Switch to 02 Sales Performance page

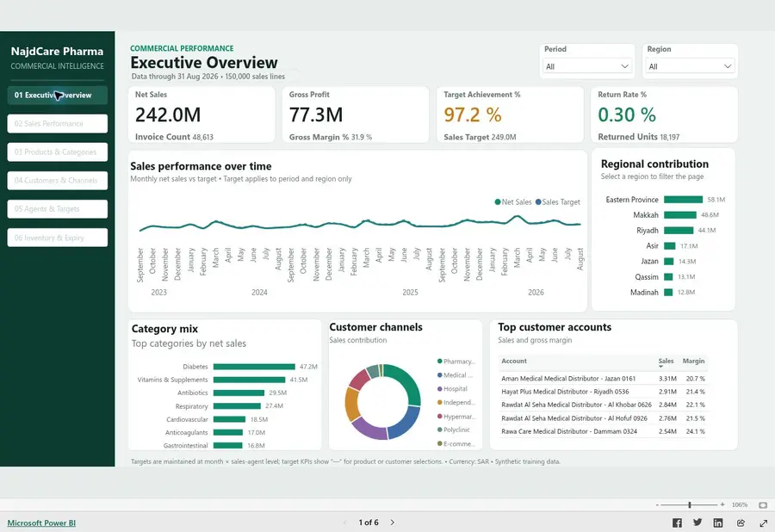[58, 123]
